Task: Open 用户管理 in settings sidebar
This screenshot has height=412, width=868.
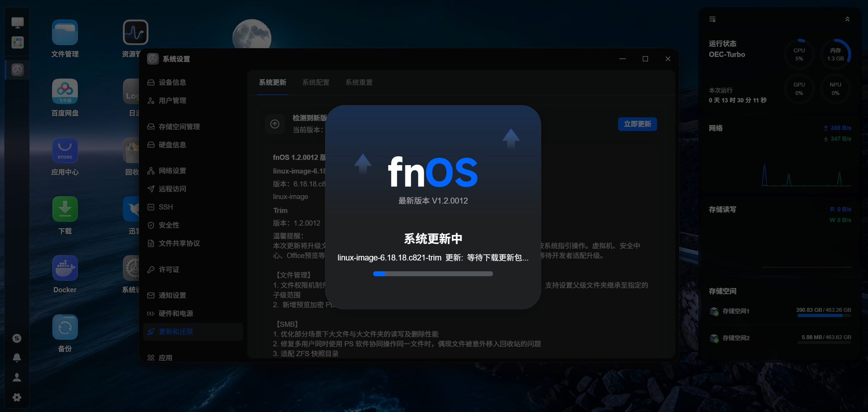Action: 193,101
